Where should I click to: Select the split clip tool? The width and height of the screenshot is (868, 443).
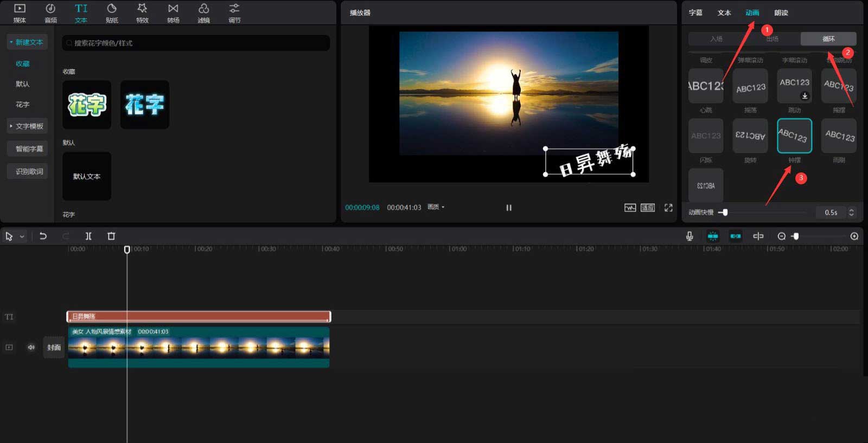pyautogui.click(x=88, y=236)
